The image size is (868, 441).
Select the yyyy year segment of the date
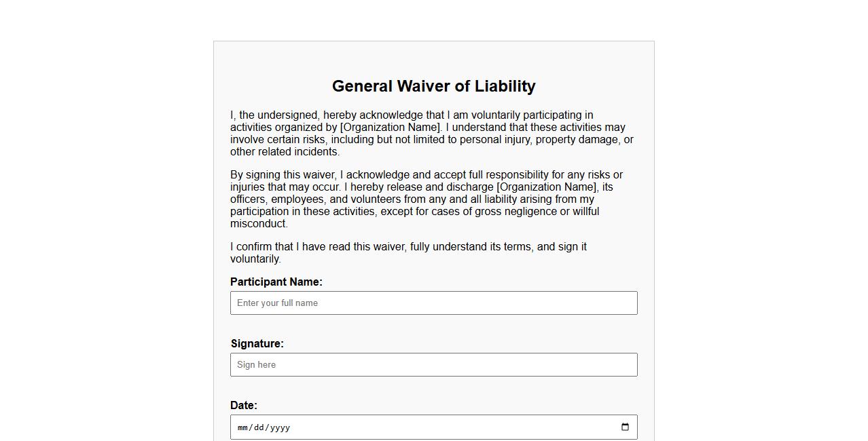[279, 427]
